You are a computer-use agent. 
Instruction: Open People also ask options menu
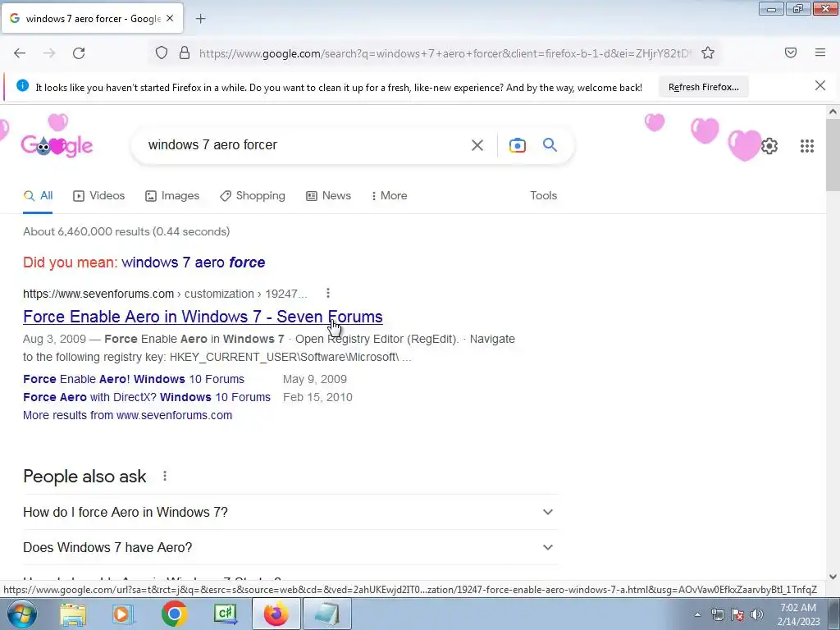[x=164, y=476]
